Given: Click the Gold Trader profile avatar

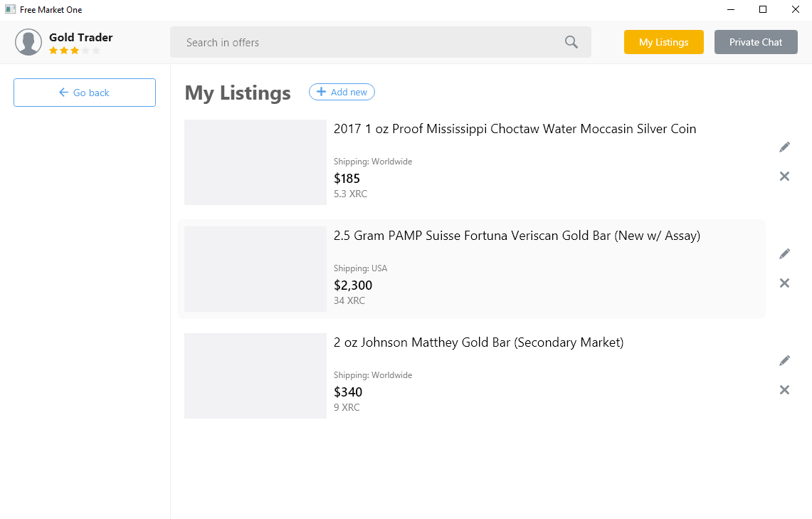Looking at the screenshot, I should point(28,42).
